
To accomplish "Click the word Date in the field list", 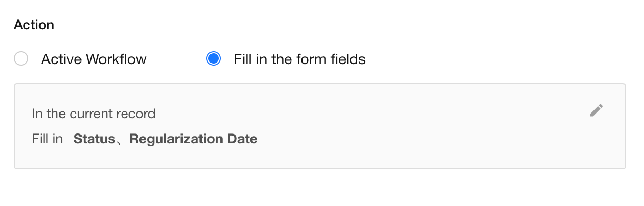I will [242, 139].
